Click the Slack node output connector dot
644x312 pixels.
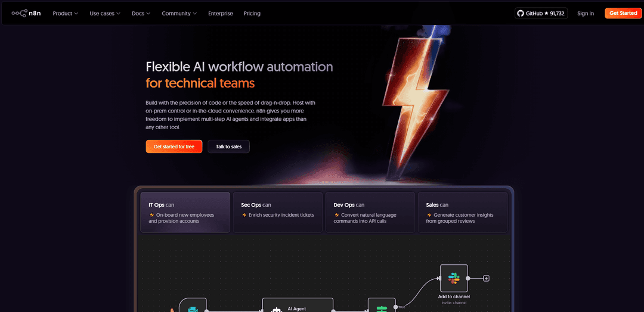pyautogui.click(x=468, y=279)
